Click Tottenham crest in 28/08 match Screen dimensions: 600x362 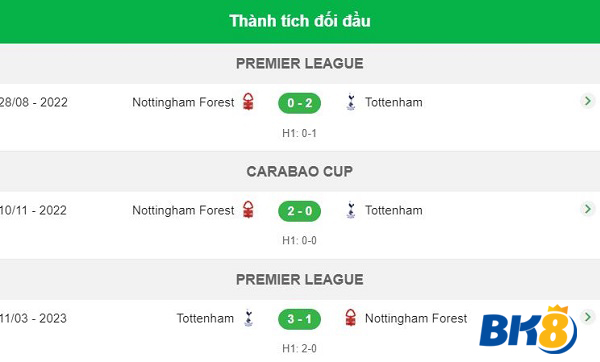point(351,102)
